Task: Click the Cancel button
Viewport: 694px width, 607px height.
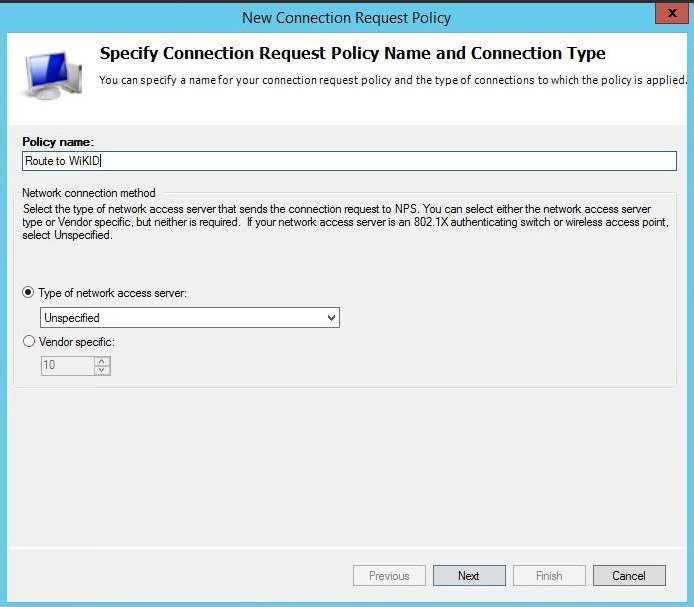Action: point(629,576)
